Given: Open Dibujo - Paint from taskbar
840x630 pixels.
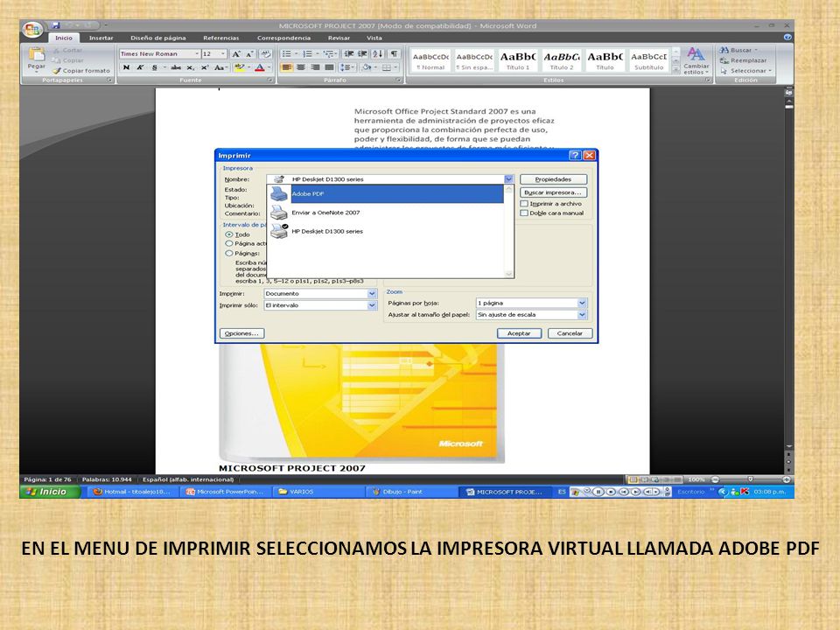Looking at the screenshot, I should tap(410, 492).
